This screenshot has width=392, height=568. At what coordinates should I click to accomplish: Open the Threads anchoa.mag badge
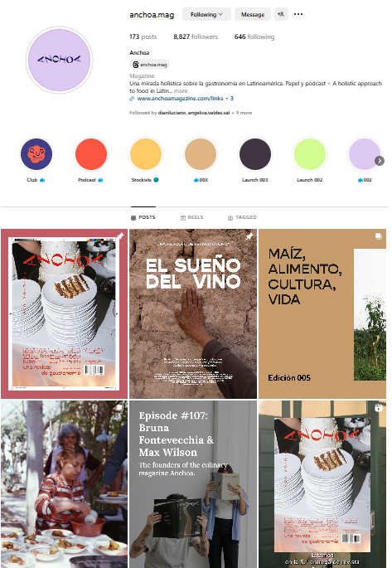click(x=149, y=65)
